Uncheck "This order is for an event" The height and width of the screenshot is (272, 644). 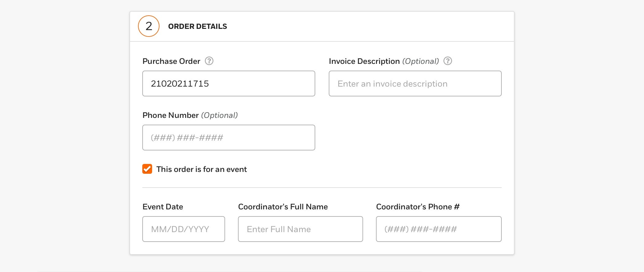click(x=147, y=169)
